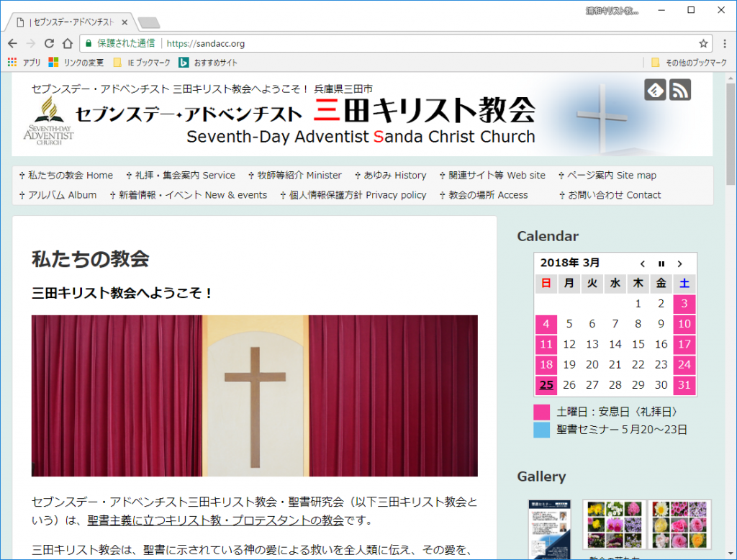
Task: Click the green secure padlock icon
Action: click(88, 44)
